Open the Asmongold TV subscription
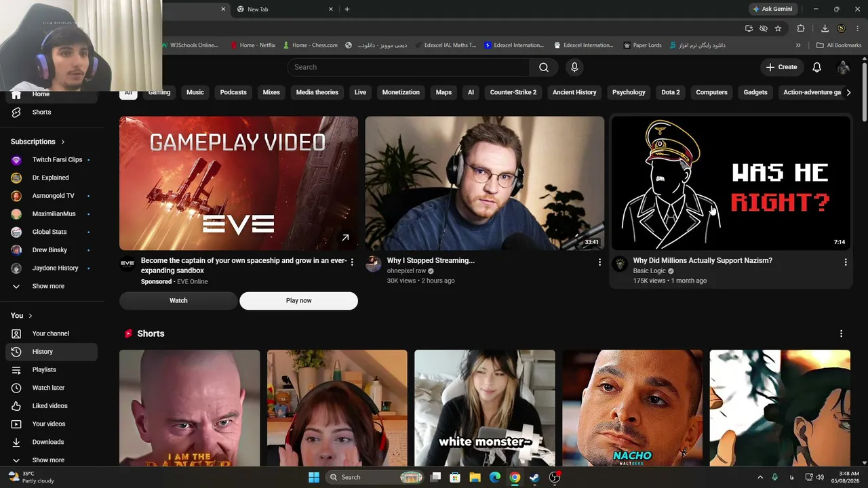This screenshot has width=868, height=488. (x=52, y=196)
